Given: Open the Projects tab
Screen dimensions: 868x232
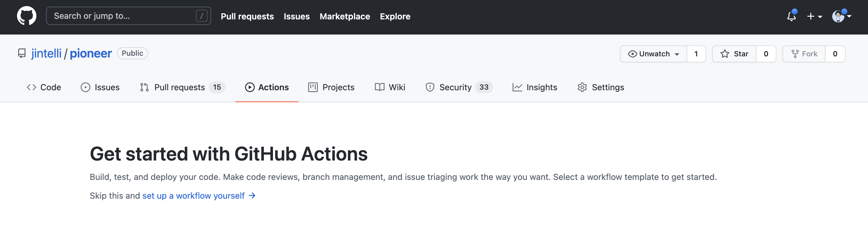Looking at the screenshot, I should pyautogui.click(x=331, y=87).
